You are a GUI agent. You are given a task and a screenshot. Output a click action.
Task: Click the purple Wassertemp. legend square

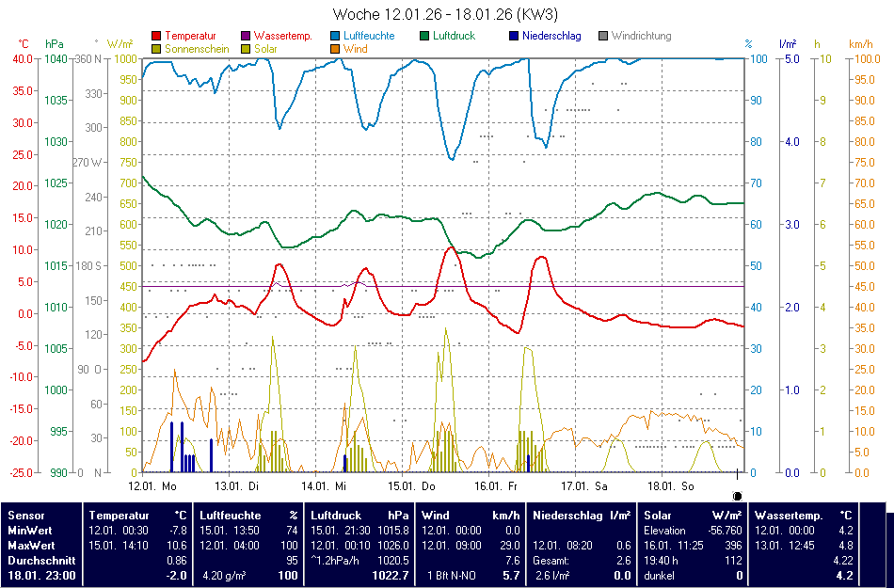pos(247,37)
